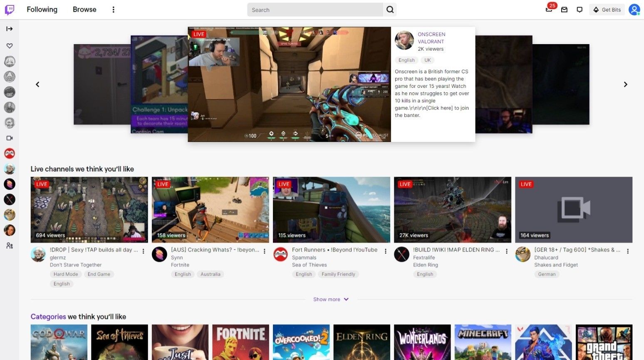Click Synn avatar below Fortnite stream
The height and width of the screenshot is (360, 644).
pos(159,254)
